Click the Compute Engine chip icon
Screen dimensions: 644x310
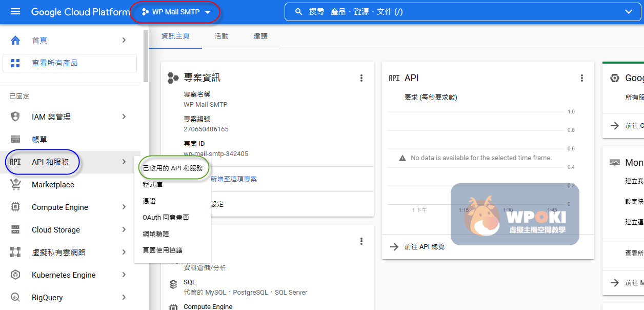(x=15, y=207)
